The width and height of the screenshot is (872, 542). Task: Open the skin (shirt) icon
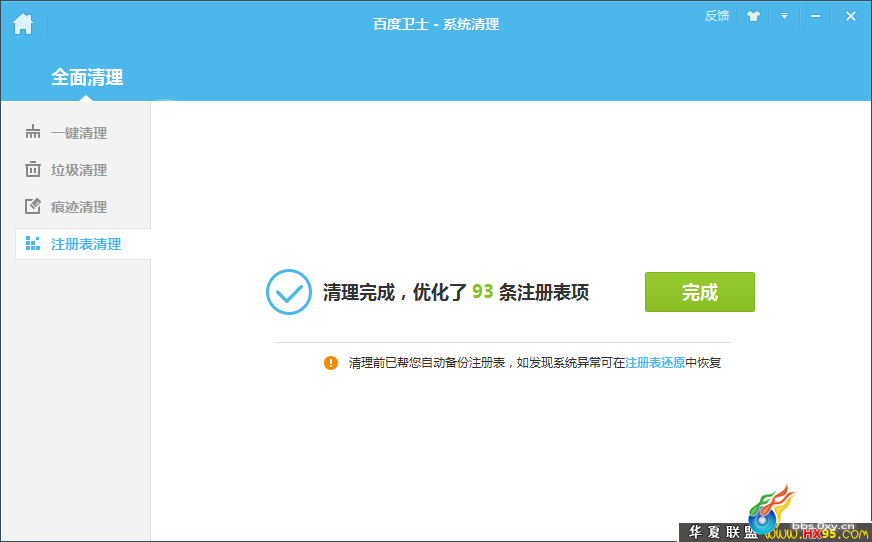click(753, 16)
